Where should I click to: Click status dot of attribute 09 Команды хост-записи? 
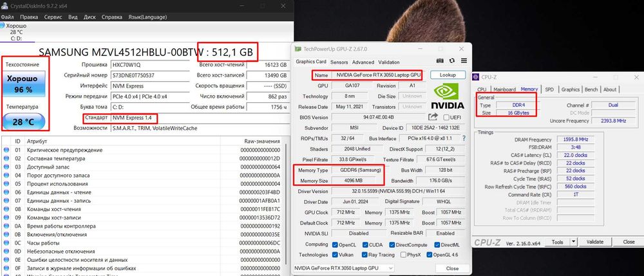point(6,217)
